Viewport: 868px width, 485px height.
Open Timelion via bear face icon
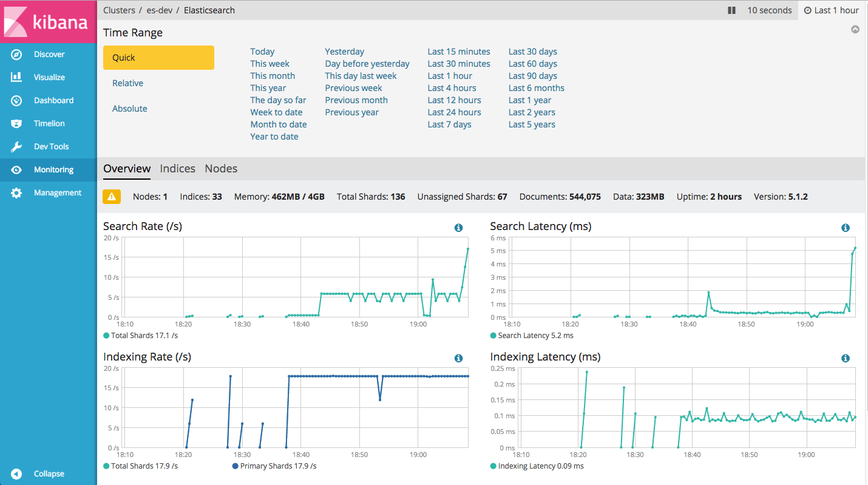pos(16,124)
